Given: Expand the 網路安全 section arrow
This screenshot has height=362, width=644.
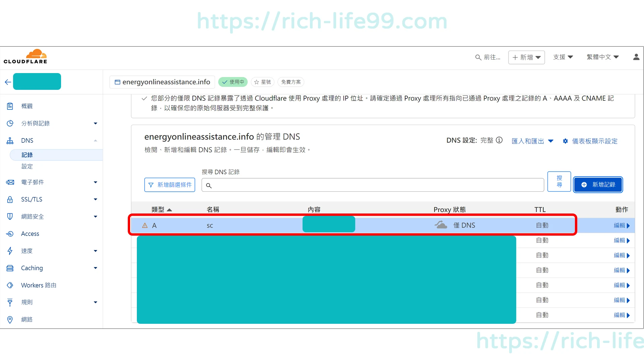Looking at the screenshot, I should pos(96,217).
